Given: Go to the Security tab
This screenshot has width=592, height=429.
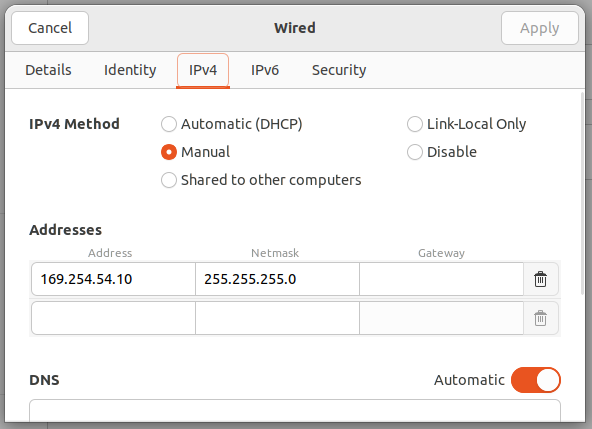Looking at the screenshot, I should pyautogui.click(x=339, y=70).
